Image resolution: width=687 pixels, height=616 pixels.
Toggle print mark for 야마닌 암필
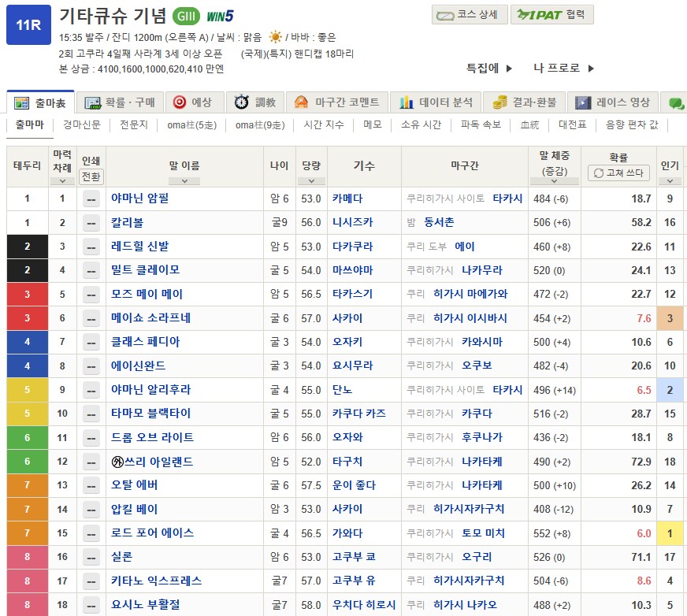(91, 199)
